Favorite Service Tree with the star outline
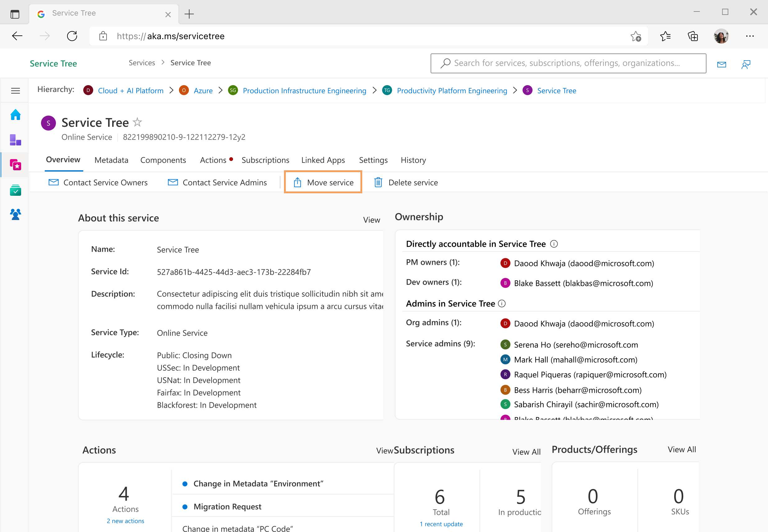The width and height of the screenshot is (768, 532). 137,122
